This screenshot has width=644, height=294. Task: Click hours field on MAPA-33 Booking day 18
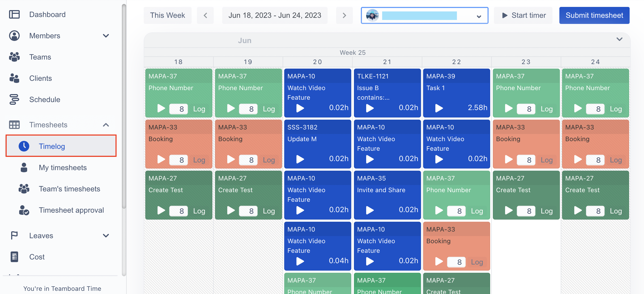179,160
